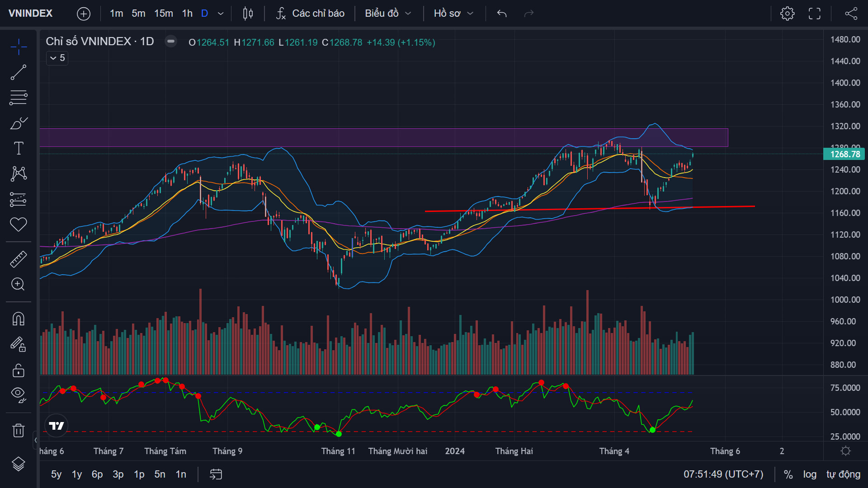Viewport: 868px width, 488px height.
Task: Select the ruler measure tool
Action: 19,259
